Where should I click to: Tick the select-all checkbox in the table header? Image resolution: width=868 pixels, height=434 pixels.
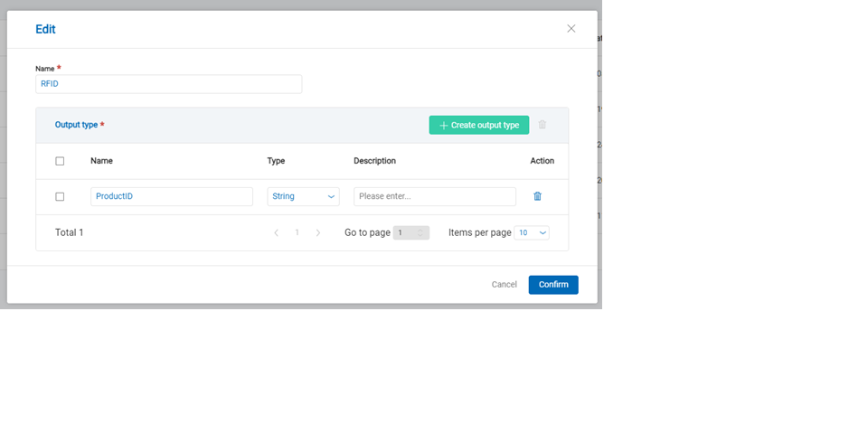click(x=60, y=161)
